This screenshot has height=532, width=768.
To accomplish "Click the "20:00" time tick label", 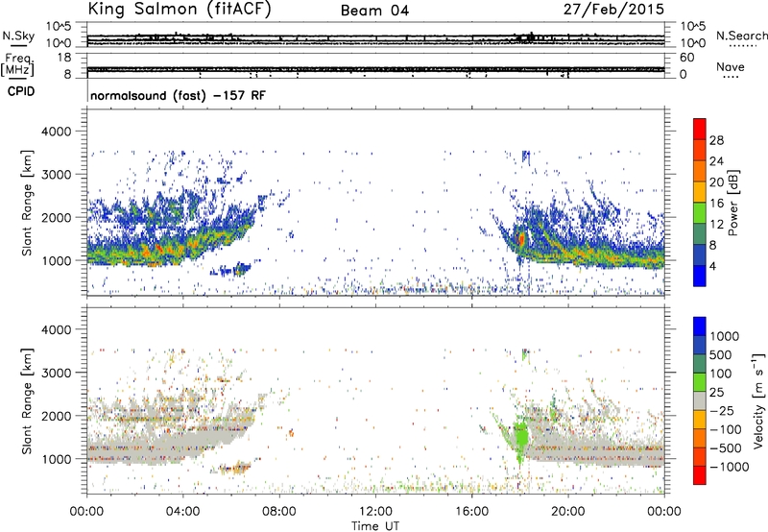I will tap(567, 512).
